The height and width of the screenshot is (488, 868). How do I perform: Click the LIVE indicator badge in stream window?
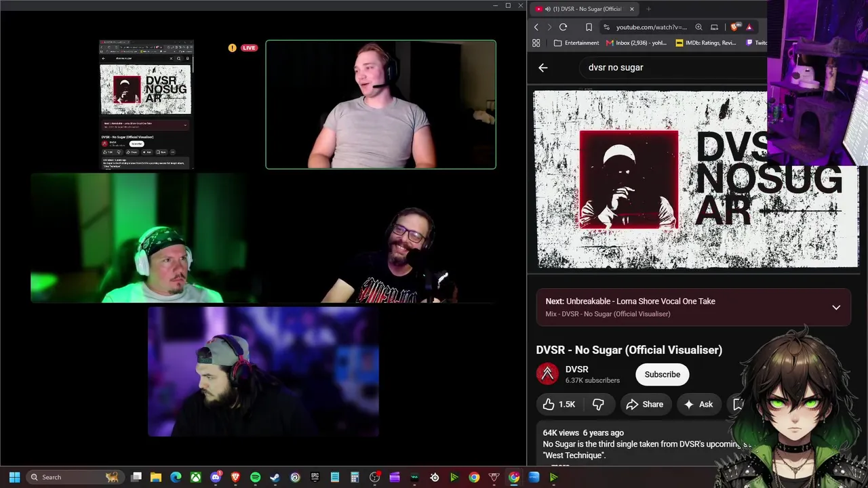coord(249,48)
